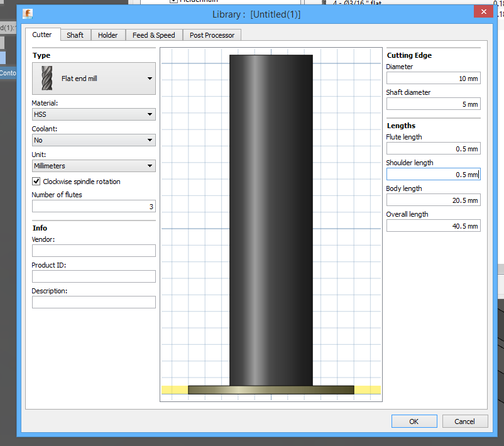The image size is (504, 446).
Task: Click the tool preview image
Action: (270, 220)
